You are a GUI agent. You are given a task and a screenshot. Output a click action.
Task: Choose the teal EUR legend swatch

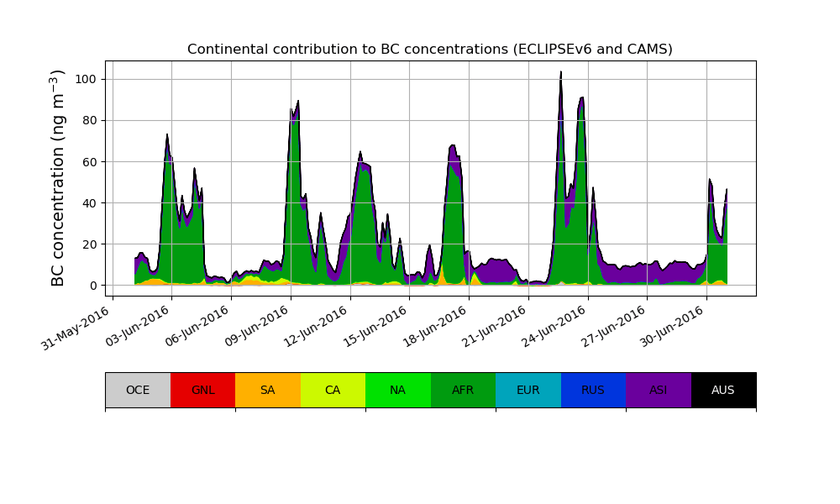(x=528, y=390)
